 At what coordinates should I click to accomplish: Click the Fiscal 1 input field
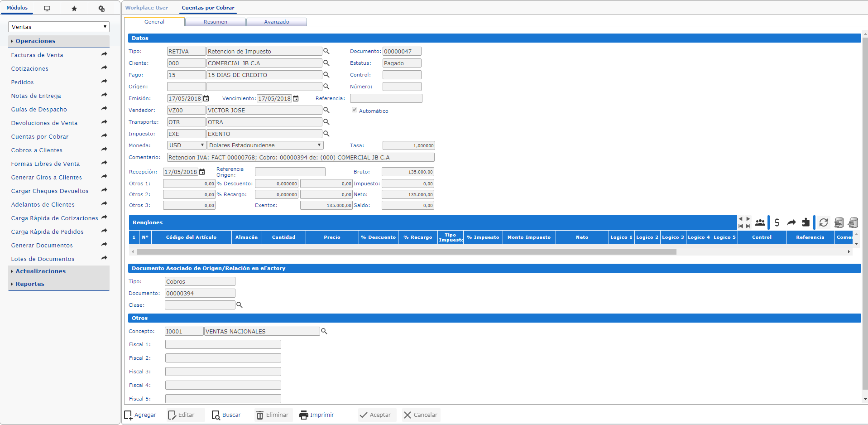223,344
